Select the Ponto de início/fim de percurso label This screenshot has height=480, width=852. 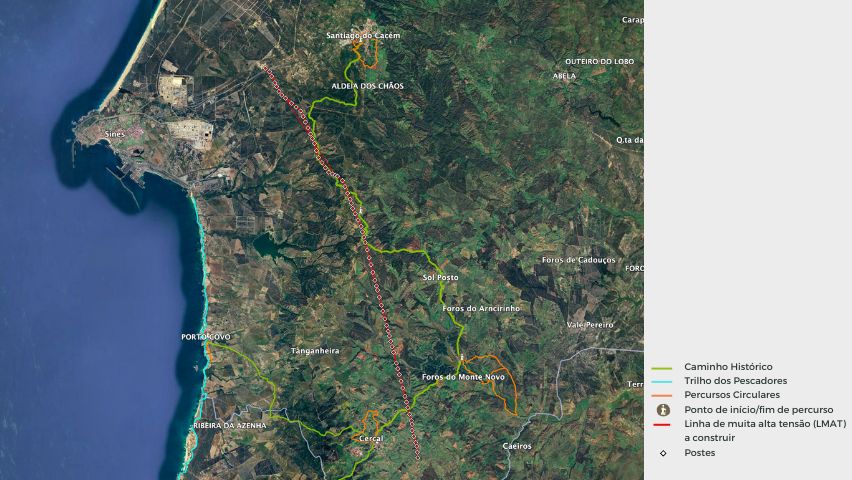759,410
